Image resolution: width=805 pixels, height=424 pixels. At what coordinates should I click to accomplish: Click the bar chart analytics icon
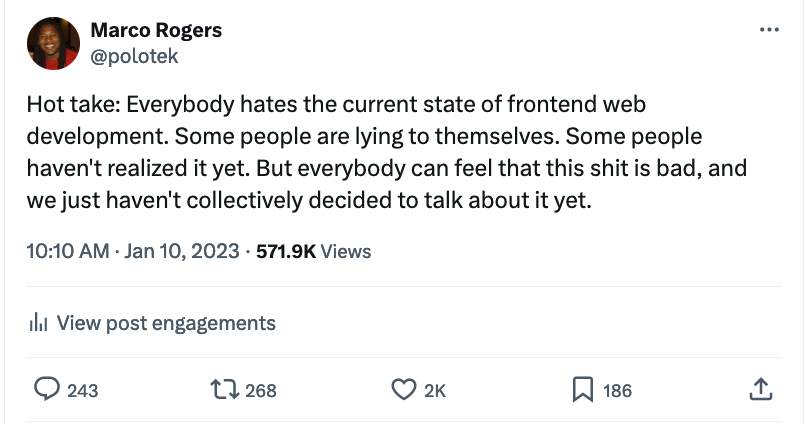pos(39,323)
